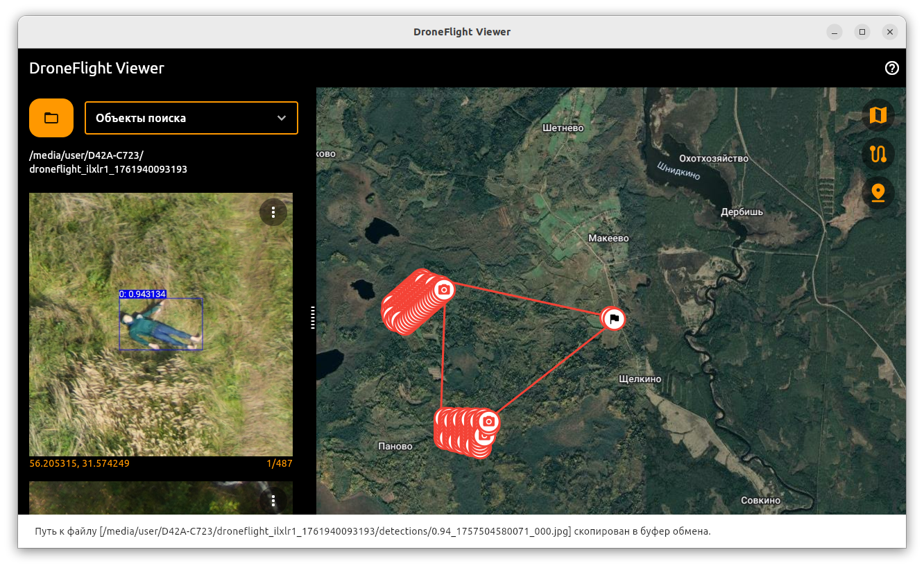Image resolution: width=924 pixels, height=568 pixels.
Task: Select the upper camera marker on map
Action: (444, 289)
